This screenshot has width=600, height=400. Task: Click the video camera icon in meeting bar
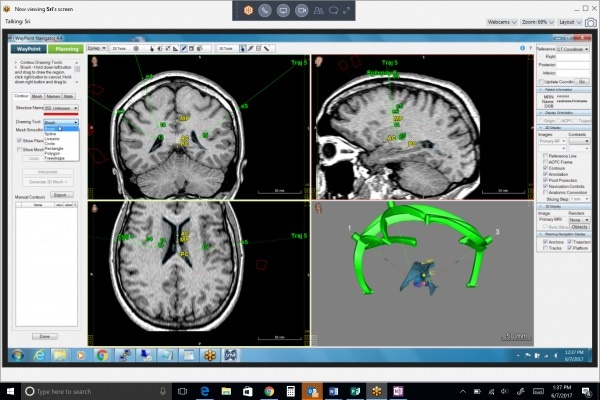[301, 10]
